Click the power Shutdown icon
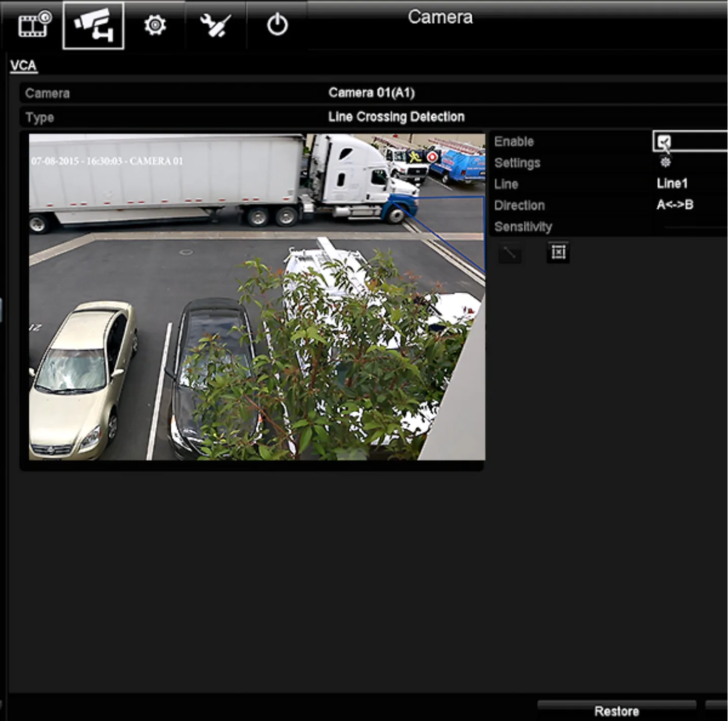Viewport: 728px width, 721px height. click(277, 25)
